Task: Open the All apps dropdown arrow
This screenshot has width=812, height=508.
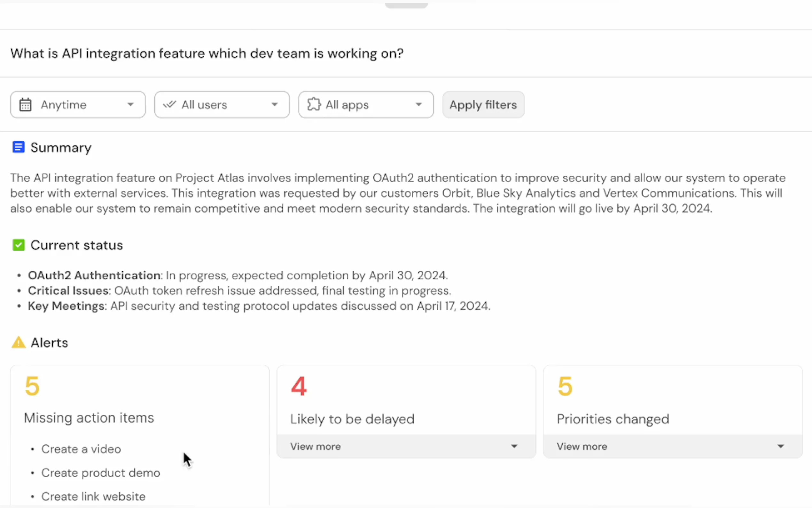Action: 418,105
